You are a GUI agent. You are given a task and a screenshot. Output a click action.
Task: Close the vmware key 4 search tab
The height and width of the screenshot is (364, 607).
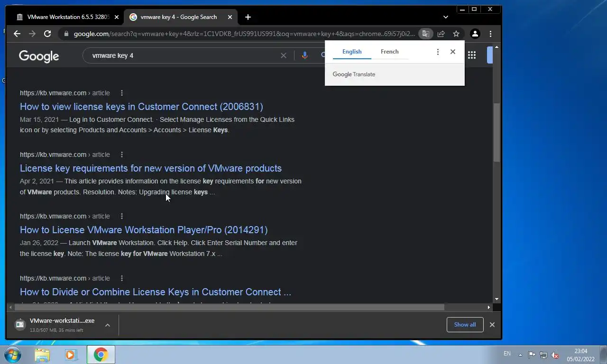pos(230,17)
